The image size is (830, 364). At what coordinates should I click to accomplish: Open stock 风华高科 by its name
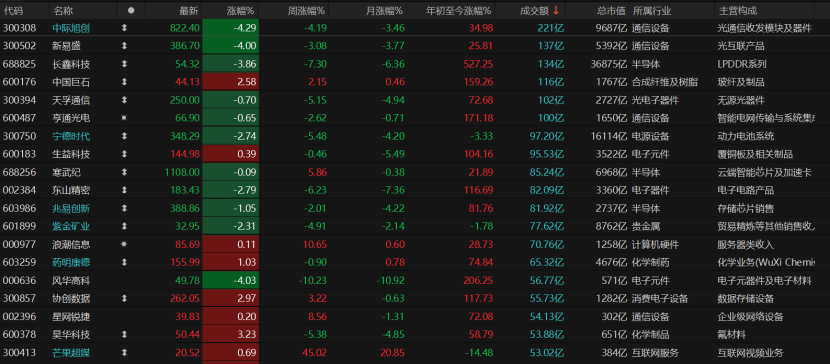(71, 280)
